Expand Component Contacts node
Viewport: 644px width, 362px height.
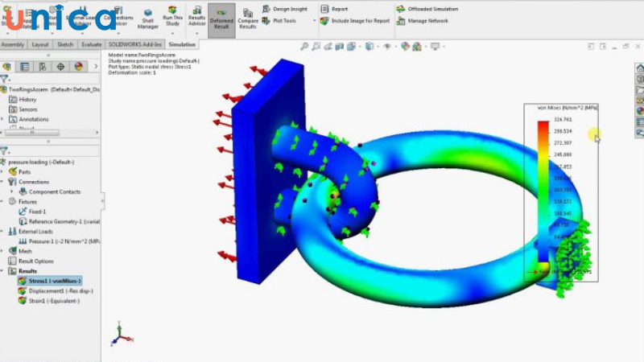(x=11, y=191)
